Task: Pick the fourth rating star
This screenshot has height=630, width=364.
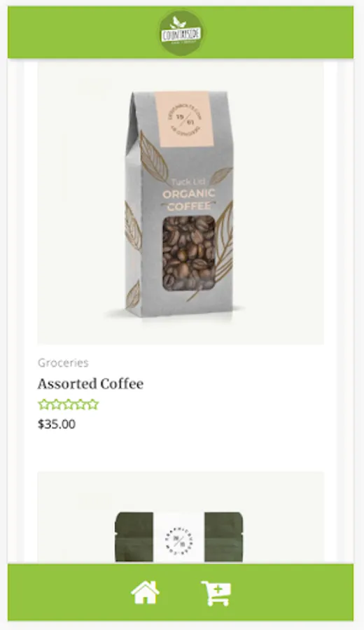Action: (x=80, y=404)
